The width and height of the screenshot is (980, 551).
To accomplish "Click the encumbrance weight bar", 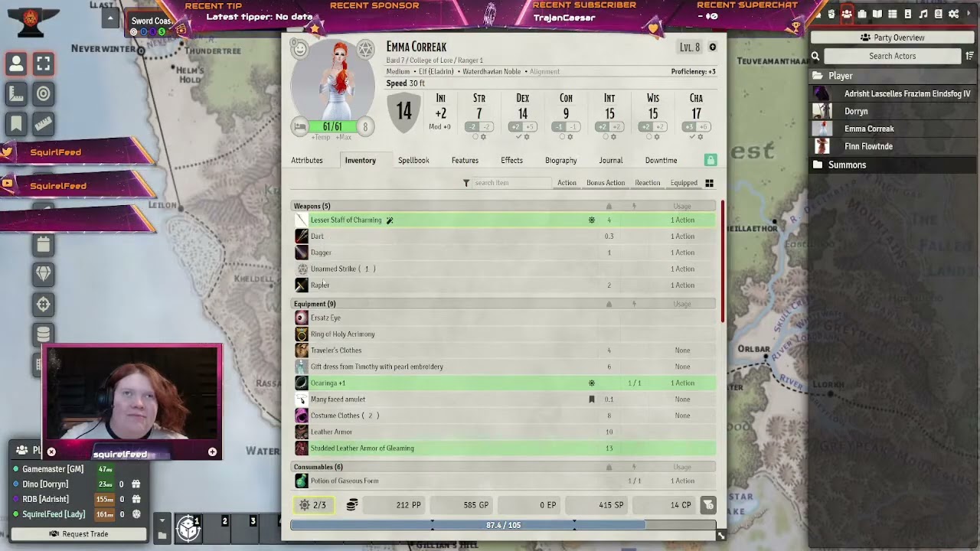I will pos(503,526).
